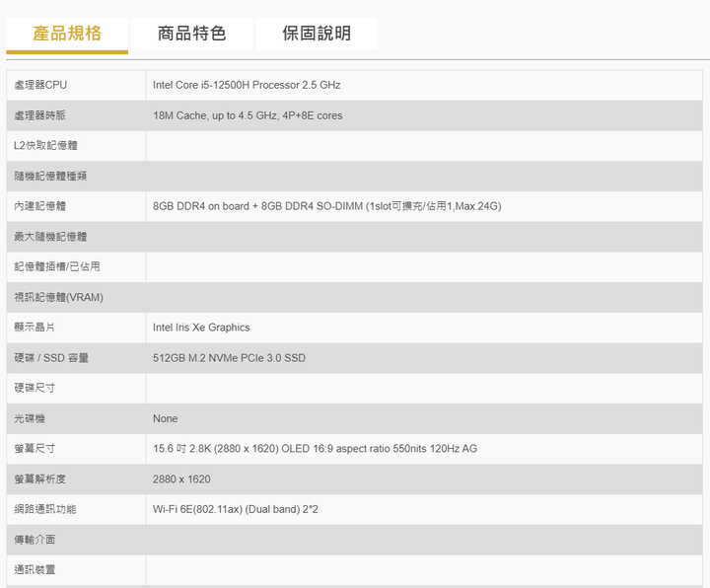Click the Intel Core i5-12500H Processor value
Image resolution: width=710 pixels, height=588 pixels.
(x=247, y=85)
